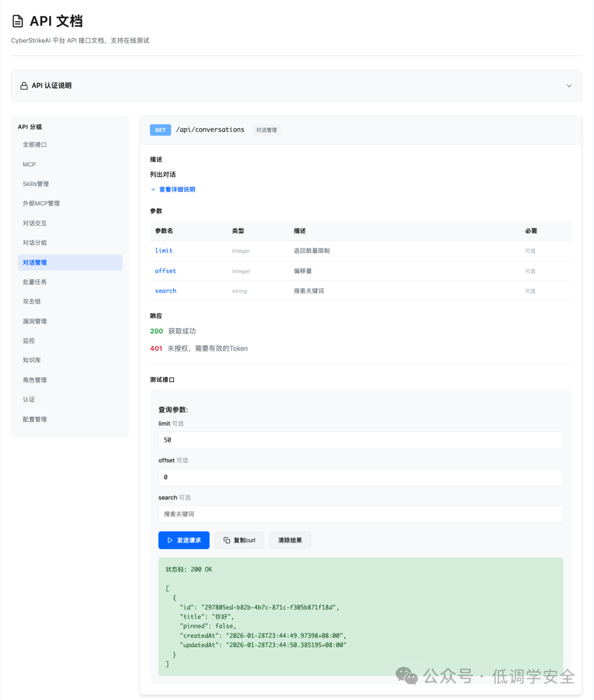Click the 状态码: 200 OK result text
Viewport: 594px width, 700px height.
[189, 570]
